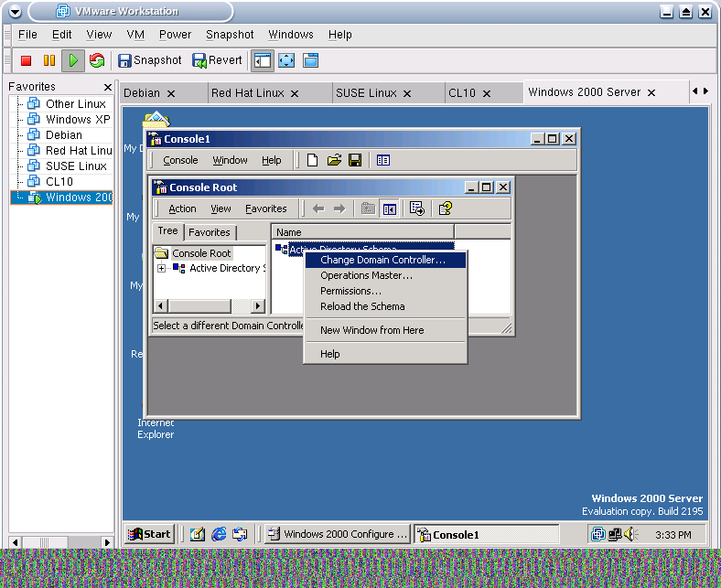Open the Favorites menu in Console Root

coord(265,209)
